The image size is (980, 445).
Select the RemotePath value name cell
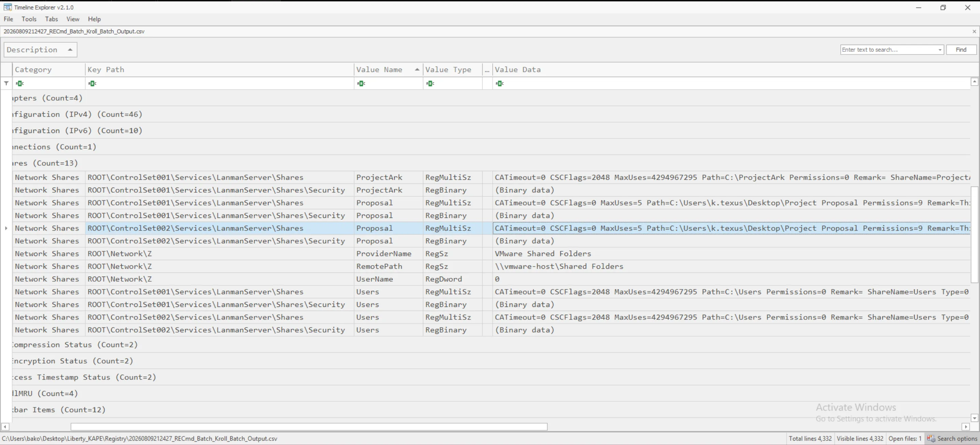389,266
